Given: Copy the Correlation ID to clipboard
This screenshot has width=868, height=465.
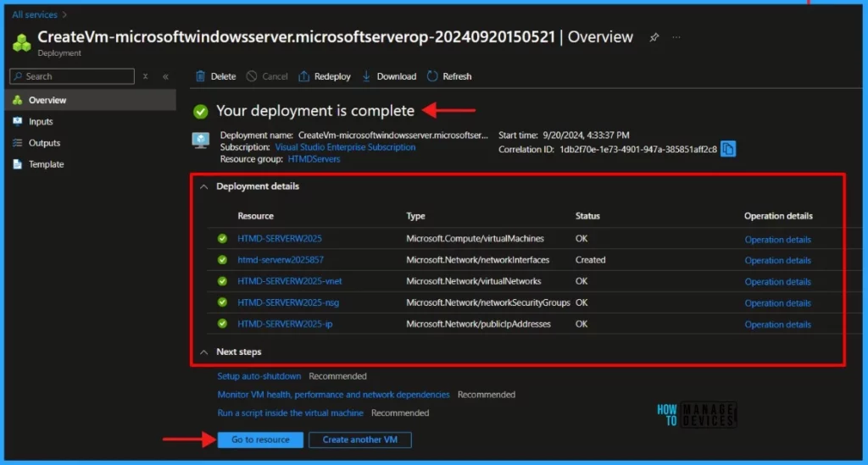Looking at the screenshot, I should tap(728, 149).
